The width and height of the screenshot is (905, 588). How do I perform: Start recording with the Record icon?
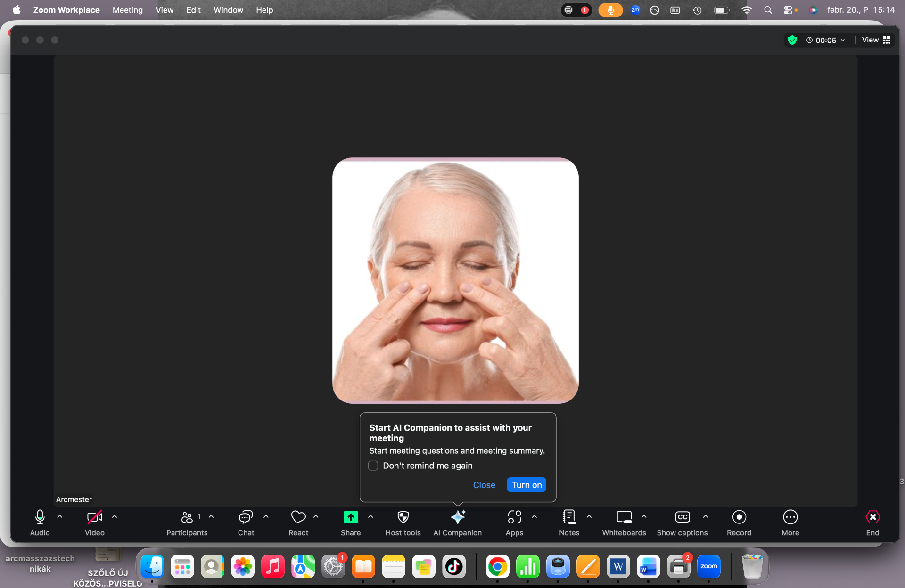(x=739, y=517)
